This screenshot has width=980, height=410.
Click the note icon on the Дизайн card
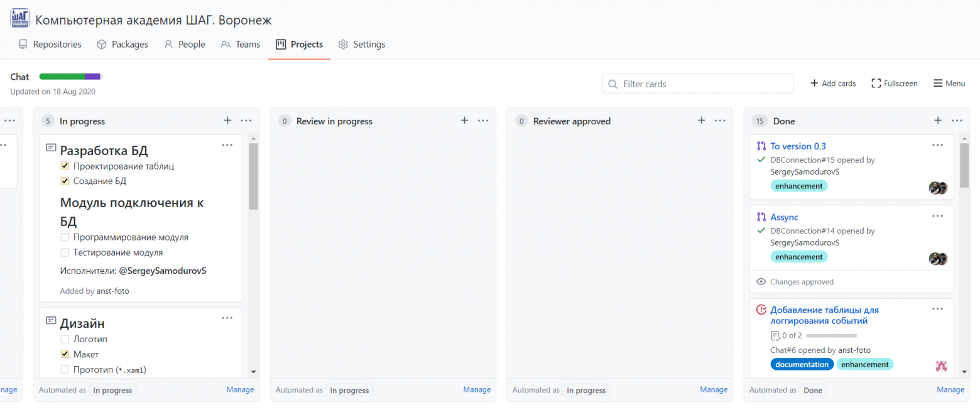click(50, 320)
